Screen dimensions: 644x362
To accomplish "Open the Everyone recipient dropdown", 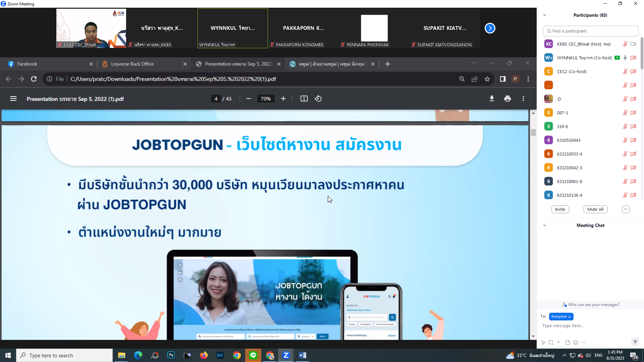I will click(x=561, y=316).
